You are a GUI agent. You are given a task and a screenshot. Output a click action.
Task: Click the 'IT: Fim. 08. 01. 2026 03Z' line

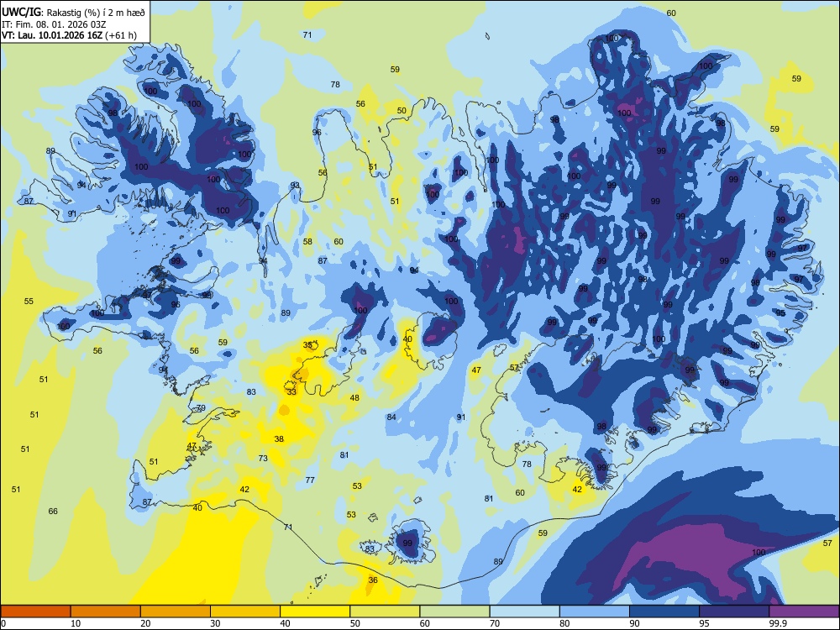pyautogui.click(x=54, y=24)
